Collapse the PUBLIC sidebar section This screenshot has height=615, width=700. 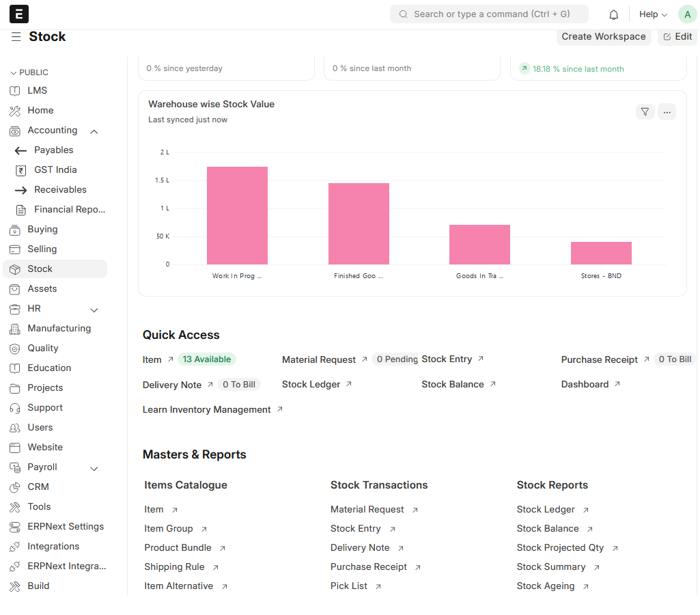(x=13, y=72)
